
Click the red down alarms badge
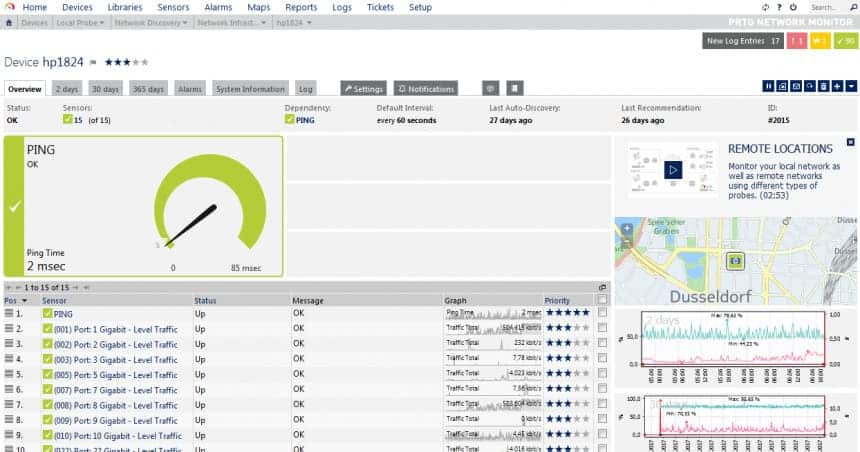(797, 41)
